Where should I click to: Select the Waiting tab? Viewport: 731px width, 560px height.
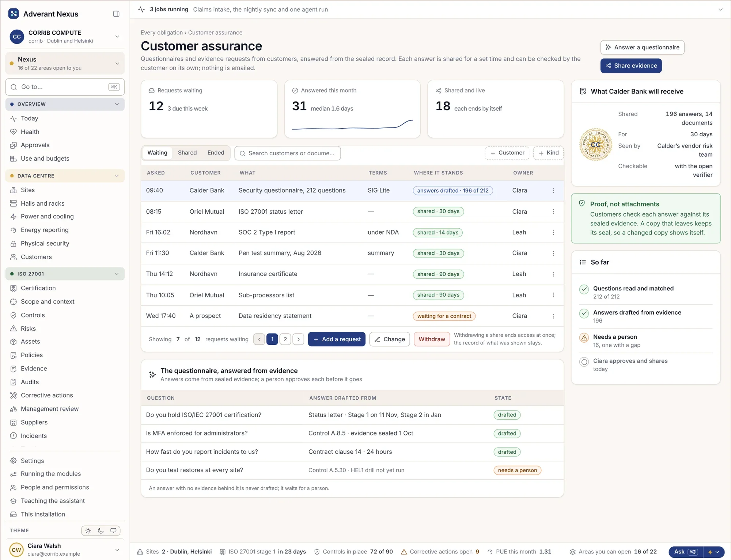coord(157,153)
